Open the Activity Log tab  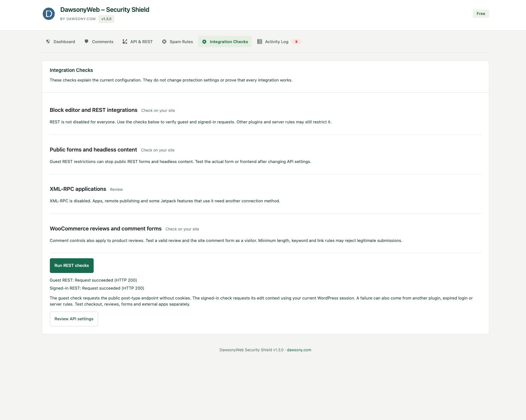tap(279, 42)
